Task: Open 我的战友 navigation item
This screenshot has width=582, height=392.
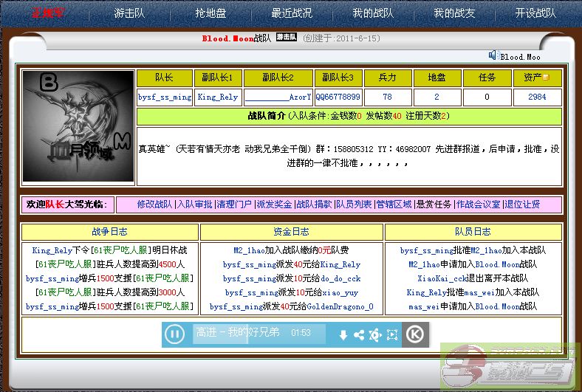Action: click(453, 13)
